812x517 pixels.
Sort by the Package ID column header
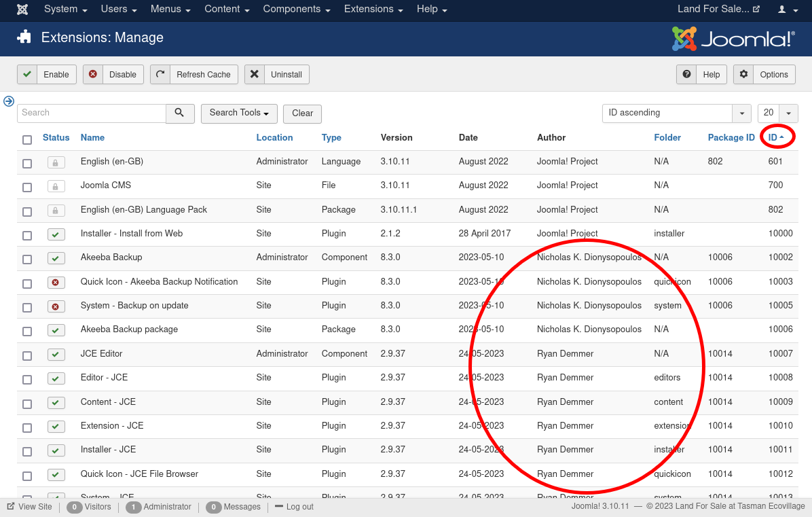(731, 137)
